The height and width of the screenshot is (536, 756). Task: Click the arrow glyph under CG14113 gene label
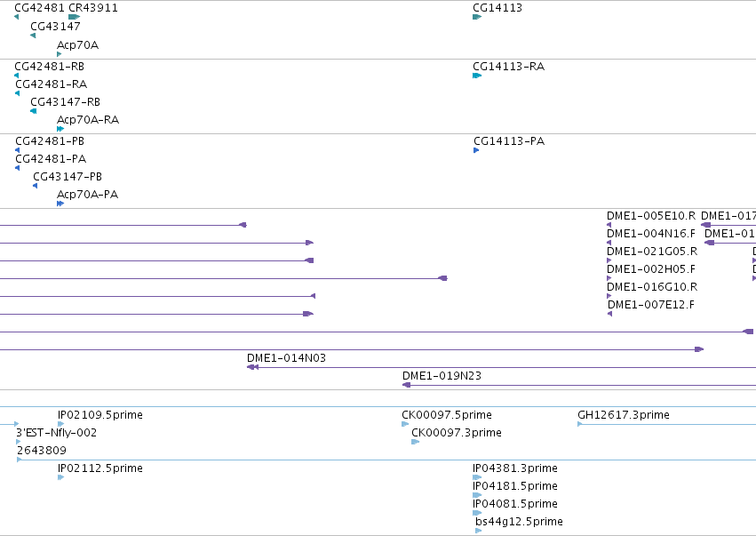tap(477, 17)
